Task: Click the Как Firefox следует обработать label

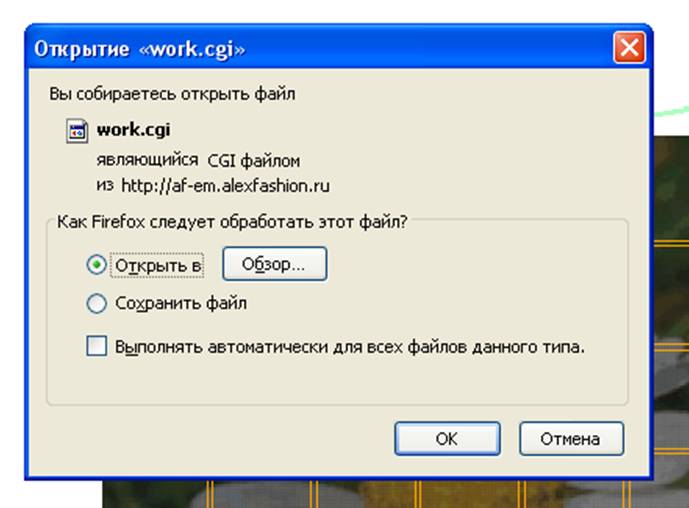Action: pos(232,222)
